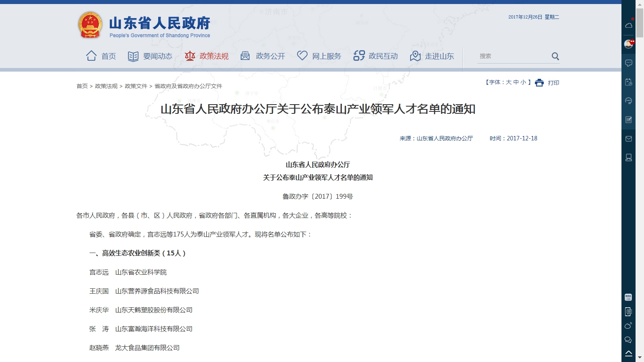The height and width of the screenshot is (362, 644).
Task: Click the article title 山东省人民政府办公厅关于公布泰山产业领军人才名单的通知
Action: (x=318, y=109)
